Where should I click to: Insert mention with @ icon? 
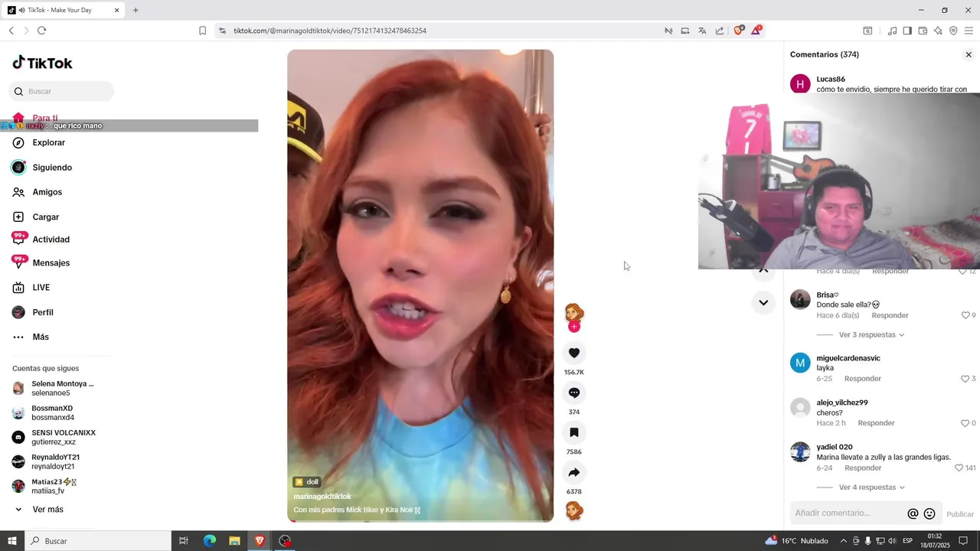click(x=913, y=514)
